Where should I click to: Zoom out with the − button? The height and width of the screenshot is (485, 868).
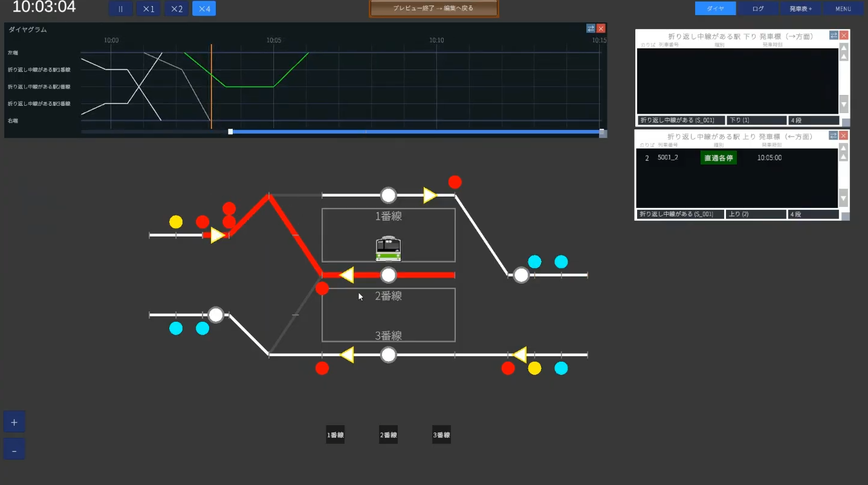point(14,449)
